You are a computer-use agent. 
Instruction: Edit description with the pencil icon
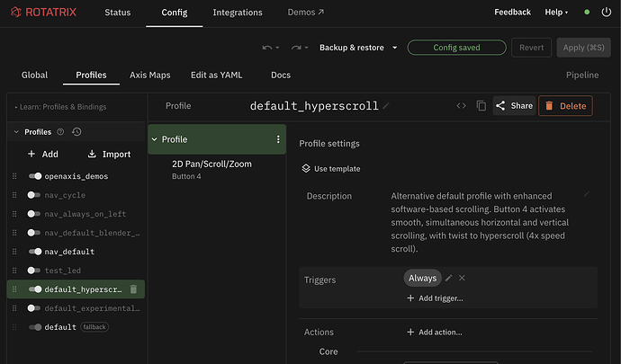coord(587,194)
